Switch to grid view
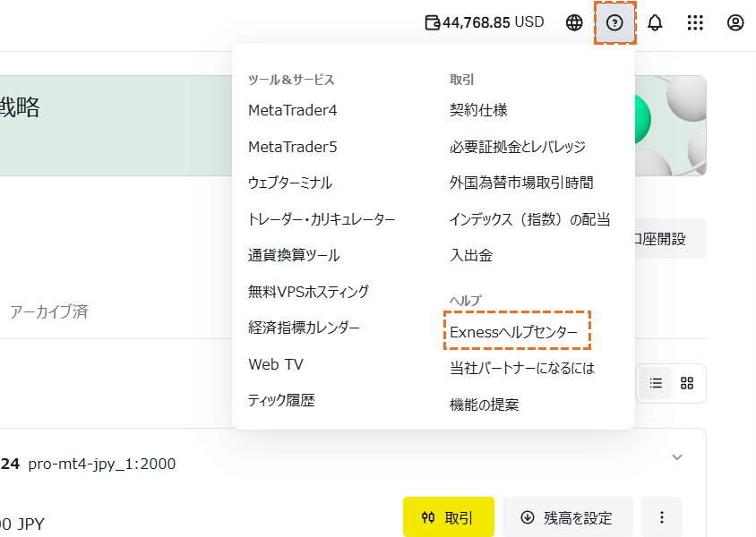This screenshot has height=537, width=756. click(687, 383)
